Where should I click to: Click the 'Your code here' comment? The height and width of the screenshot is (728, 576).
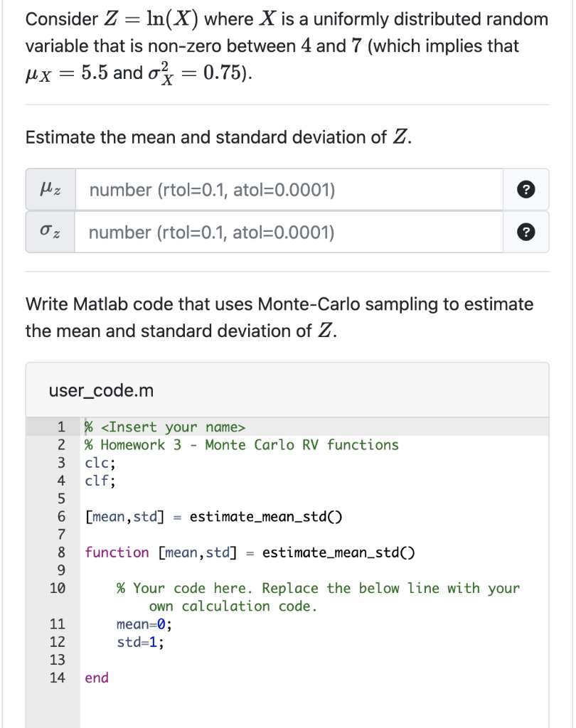317,589
